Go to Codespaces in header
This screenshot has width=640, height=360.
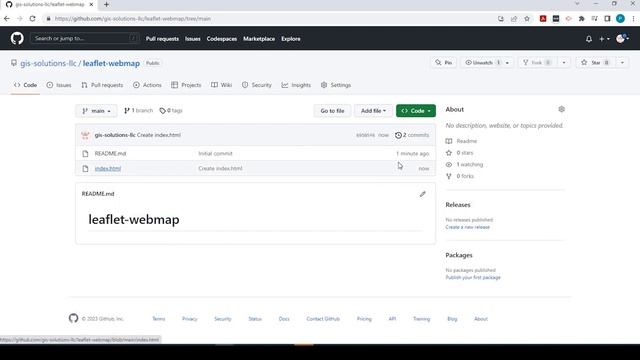pos(222,39)
